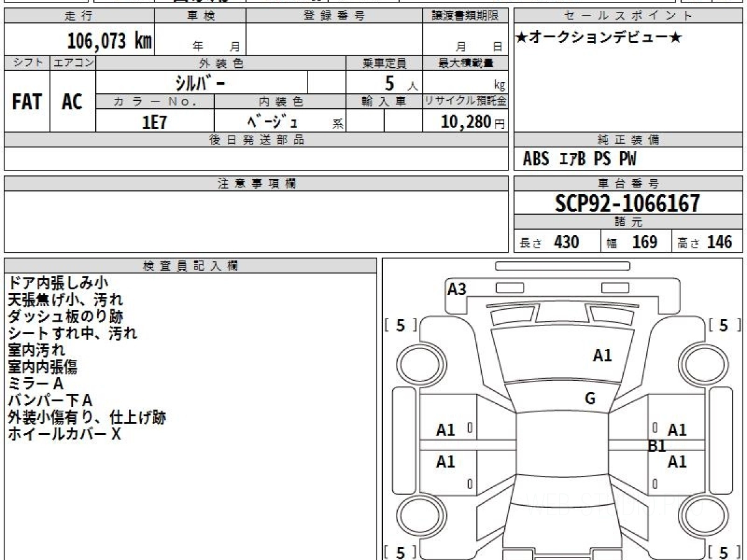Viewport: 747px width, 560px height.
Task: Click the color code 1E7
Action: (x=155, y=121)
